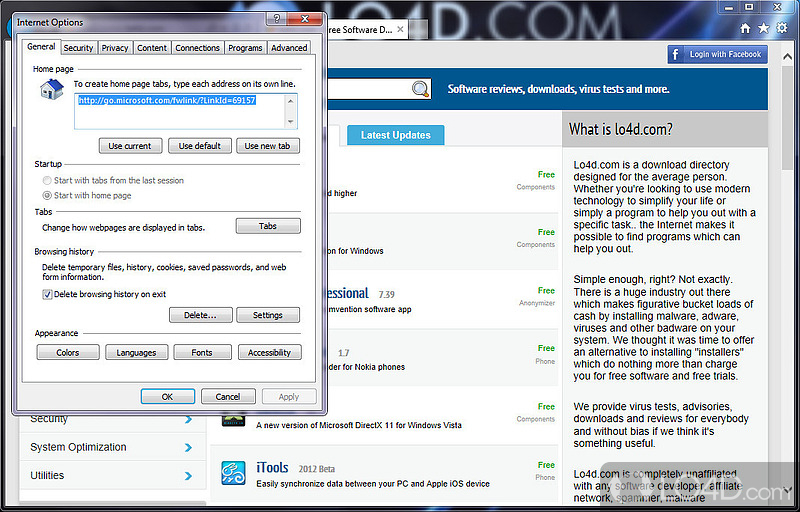Select the General tab

41,46
